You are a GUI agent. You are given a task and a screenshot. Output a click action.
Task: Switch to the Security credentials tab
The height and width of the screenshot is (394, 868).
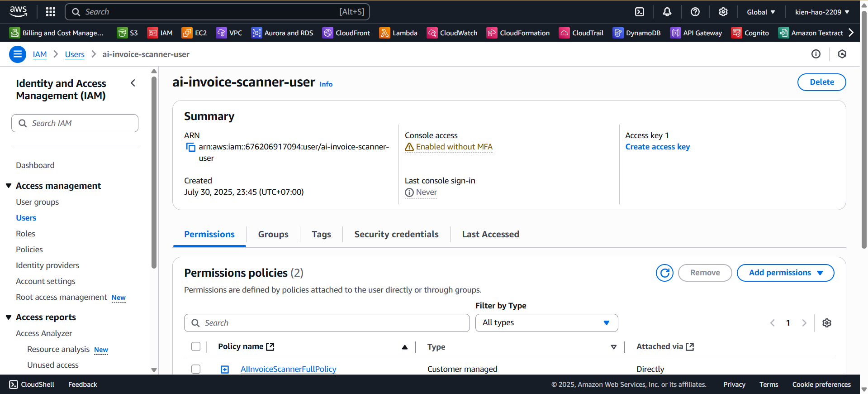[x=397, y=235]
